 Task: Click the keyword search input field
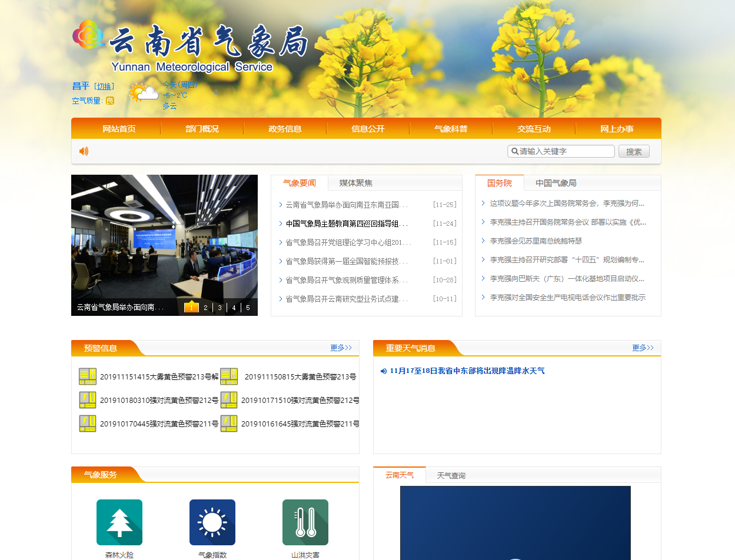[565, 151]
